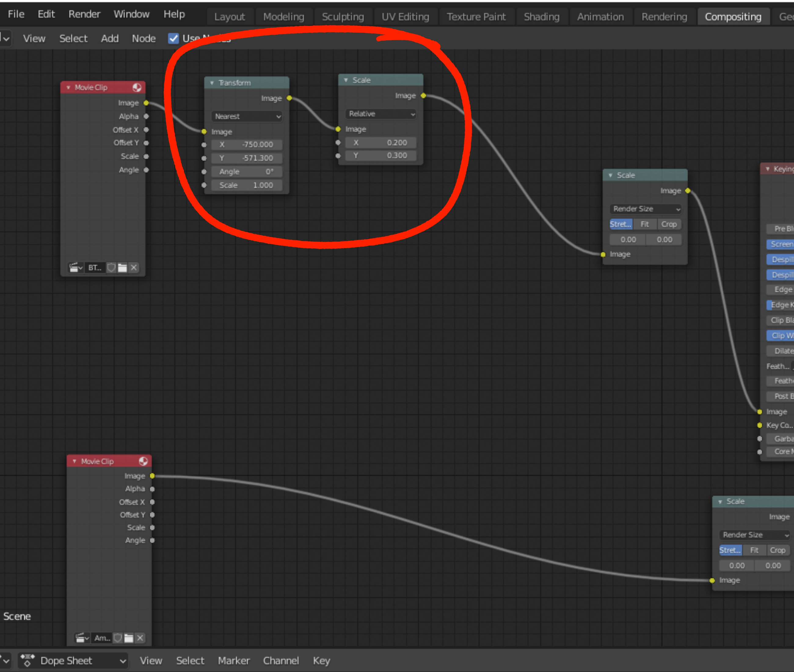
Task: Click preview sphere icon on top Movie Clip
Action: pyautogui.click(x=137, y=88)
